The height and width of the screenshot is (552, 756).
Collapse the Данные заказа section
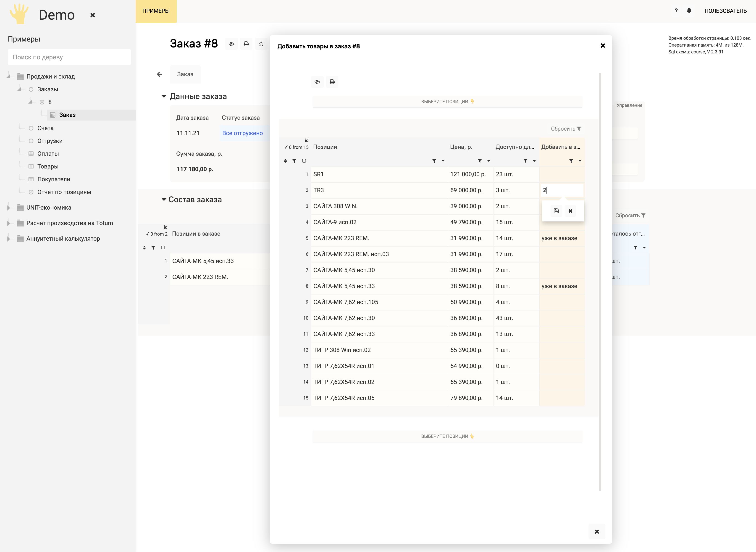coord(164,96)
